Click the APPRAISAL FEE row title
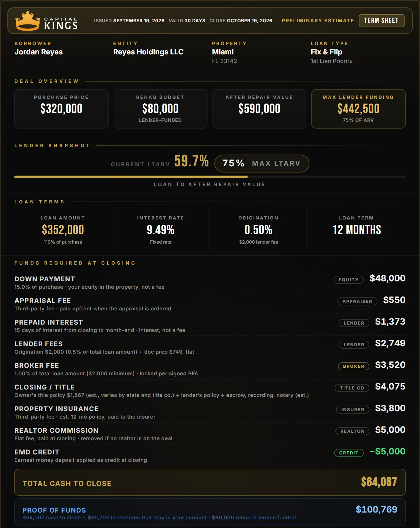 pyautogui.click(x=43, y=301)
